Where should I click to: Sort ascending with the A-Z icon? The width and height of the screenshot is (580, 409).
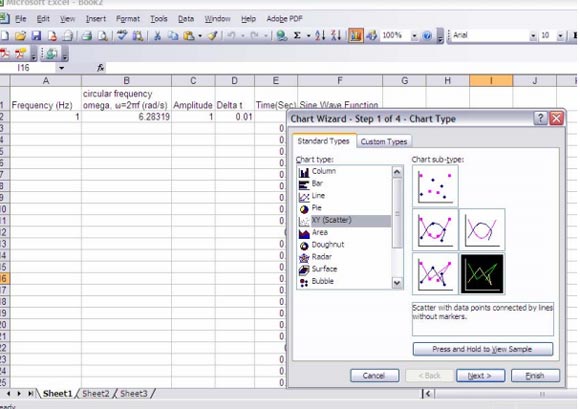click(320, 36)
